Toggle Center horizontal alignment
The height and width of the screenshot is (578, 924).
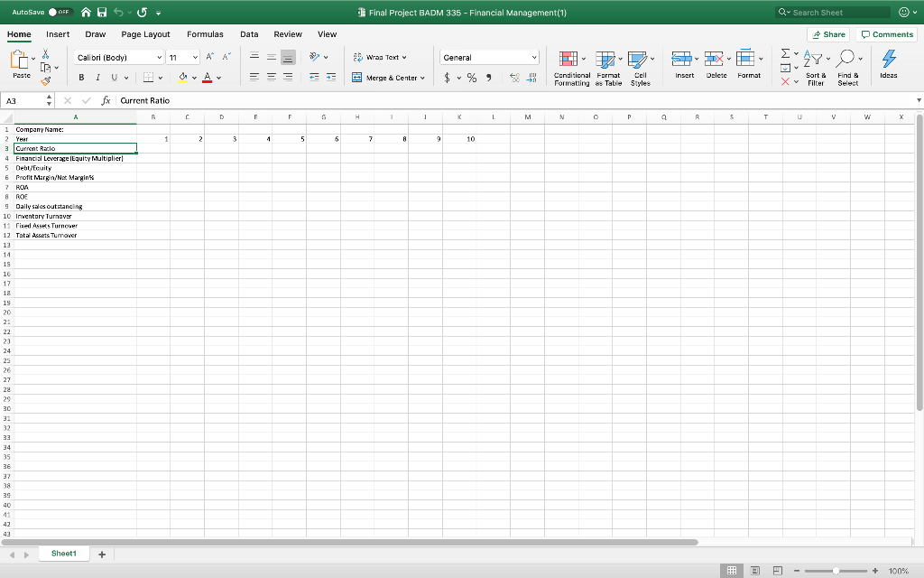(271, 78)
